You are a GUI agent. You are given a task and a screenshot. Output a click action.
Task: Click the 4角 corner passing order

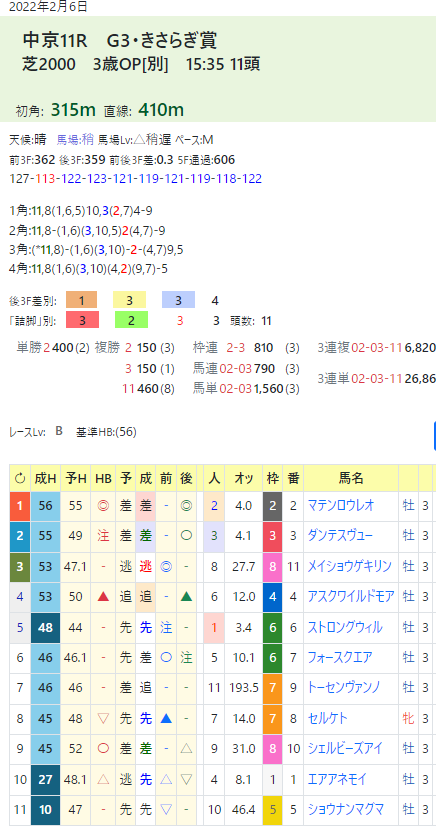pos(89,269)
